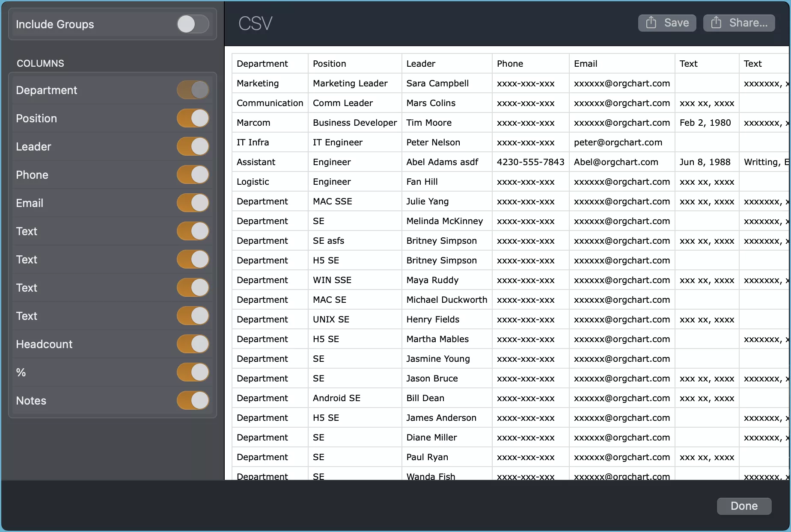This screenshot has width=791, height=532.
Task: Select the Business Developer position cell
Action: [355, 123]
